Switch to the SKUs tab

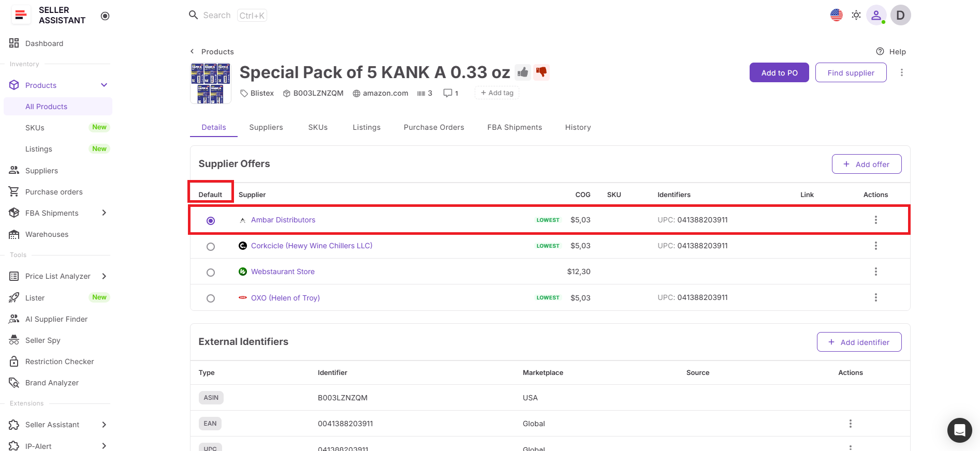click(x=318, y=127)
